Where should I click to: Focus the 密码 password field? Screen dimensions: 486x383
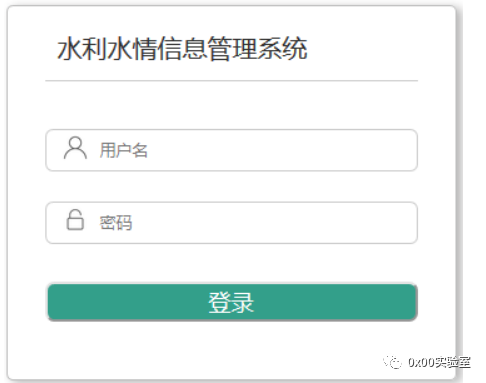coord(231,223)
